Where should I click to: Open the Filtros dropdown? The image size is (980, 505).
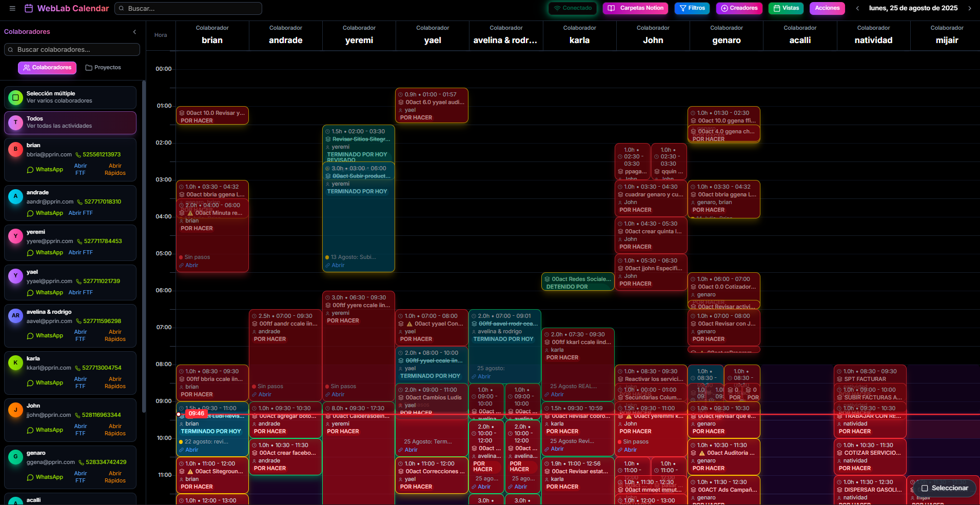pos(692,8)
